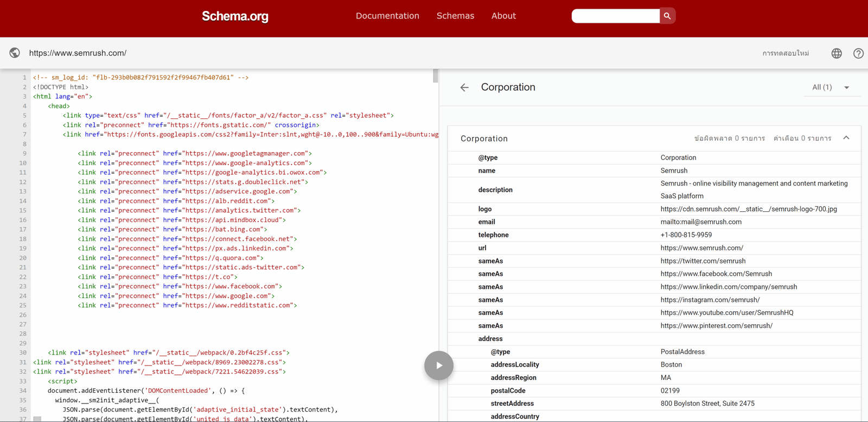This screenshot has height=422, width=868.
Task: Click the px.ads.linkedin.com preconnect line
Action: pyautogui.click(x=186, y=249)
